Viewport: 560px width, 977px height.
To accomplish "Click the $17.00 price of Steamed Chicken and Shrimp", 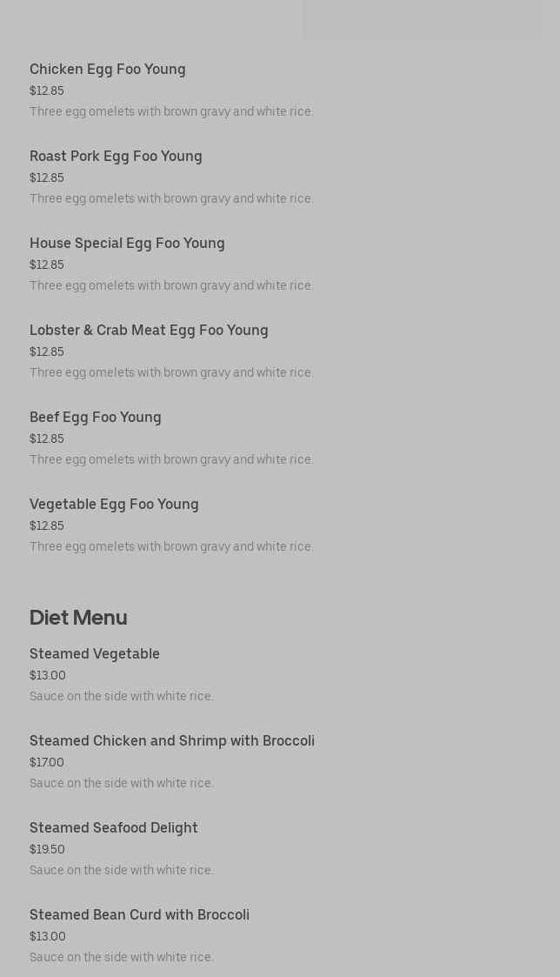I will 47,762.
